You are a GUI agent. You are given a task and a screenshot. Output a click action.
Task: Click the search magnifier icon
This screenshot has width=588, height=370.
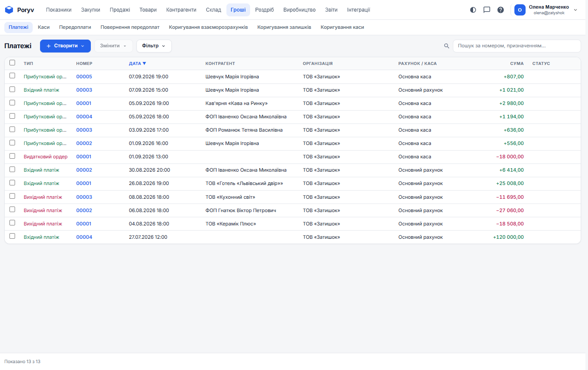447,46
